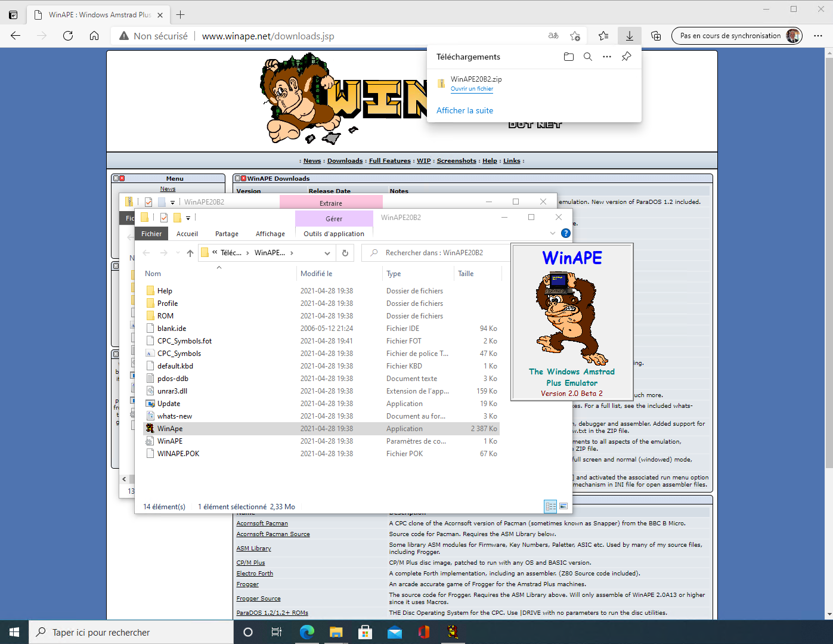Image resolution: width=833 pixels, height=644 pixels.
Task: Click the Ouvrir un fichier link
Action: (472, 89)
